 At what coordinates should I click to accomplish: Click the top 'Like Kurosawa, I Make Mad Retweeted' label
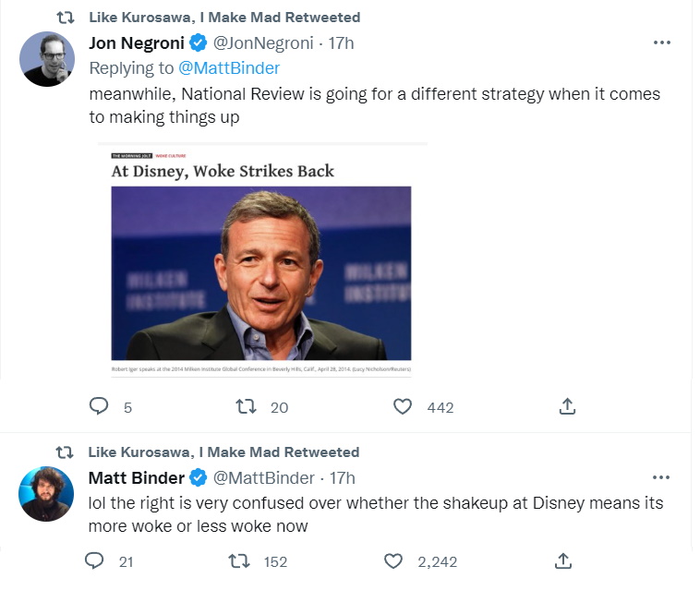point(224,18)
